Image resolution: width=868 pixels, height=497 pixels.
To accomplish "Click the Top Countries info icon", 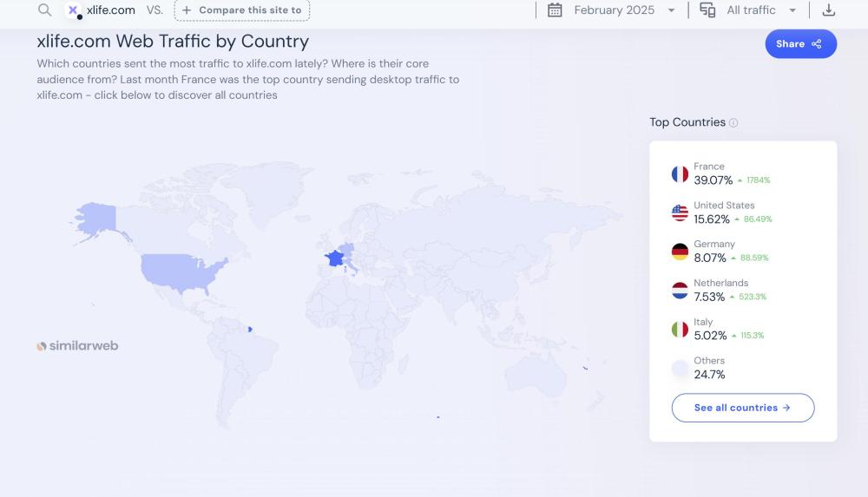I will click(733, 123).
